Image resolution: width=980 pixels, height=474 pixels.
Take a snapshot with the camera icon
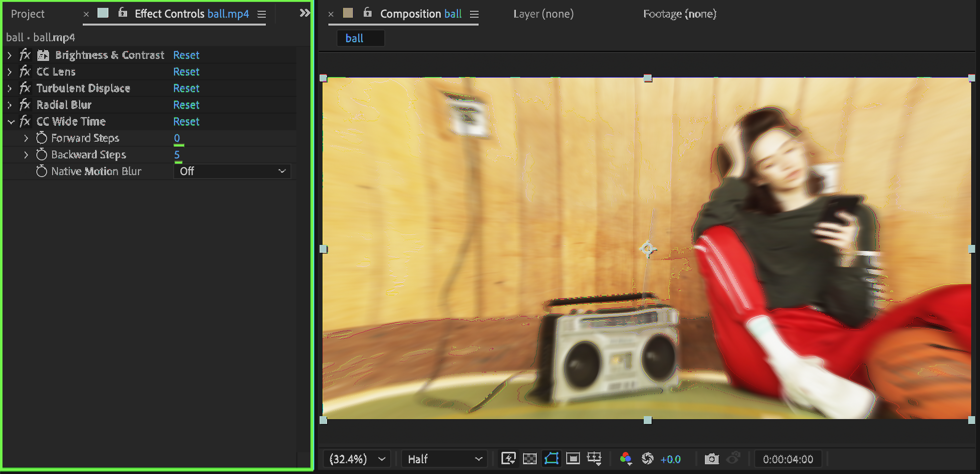pyautogui.click(x=711, y=459)
